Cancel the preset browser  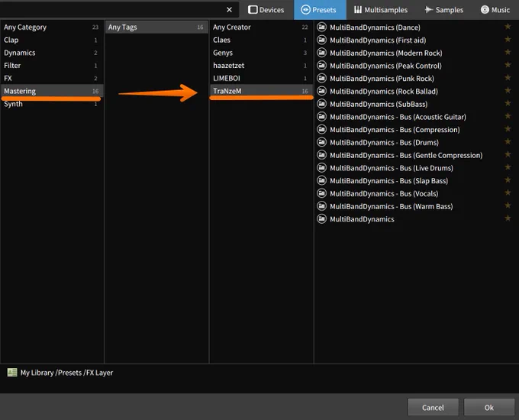click(x=433, y=408)
